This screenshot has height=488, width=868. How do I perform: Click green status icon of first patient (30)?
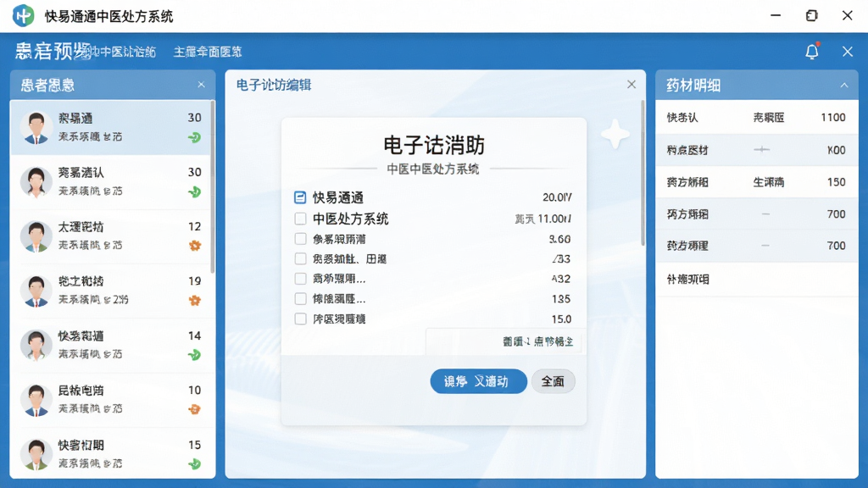194,137
